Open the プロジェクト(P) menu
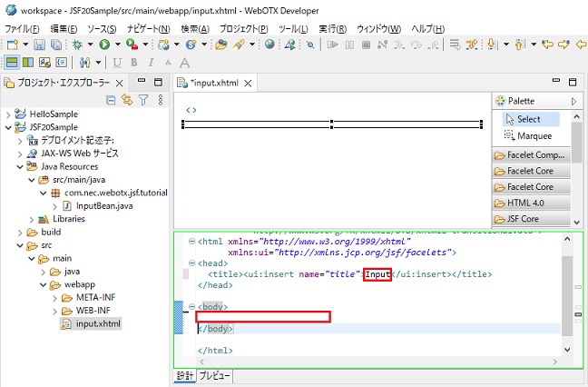 (x=243, y=29)
